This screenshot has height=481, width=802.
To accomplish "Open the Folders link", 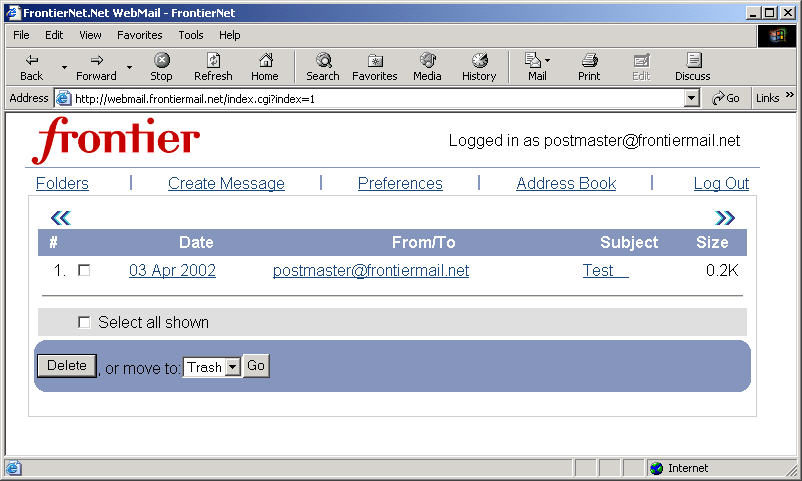I will [62, 183].
